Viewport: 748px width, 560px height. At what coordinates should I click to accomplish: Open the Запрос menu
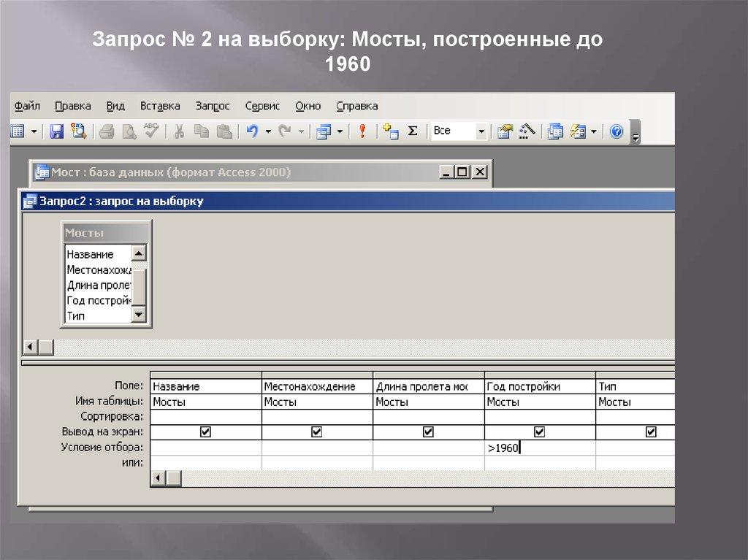click(x=213, y=106)
